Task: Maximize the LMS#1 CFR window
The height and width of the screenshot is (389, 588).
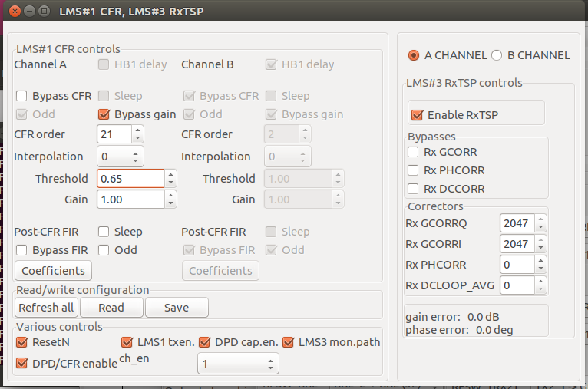Action: tap(45, 12)
